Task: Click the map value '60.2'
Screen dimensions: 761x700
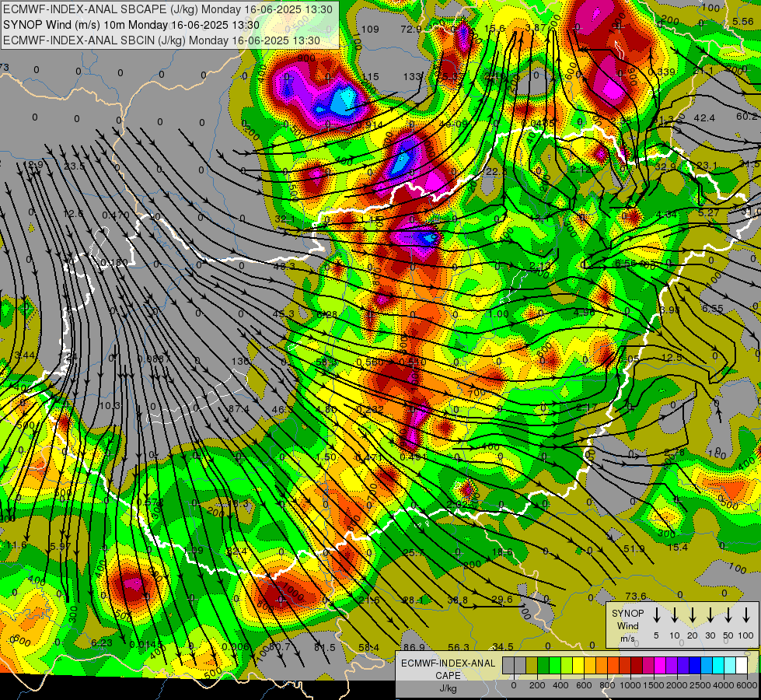Action: point(747,116)
